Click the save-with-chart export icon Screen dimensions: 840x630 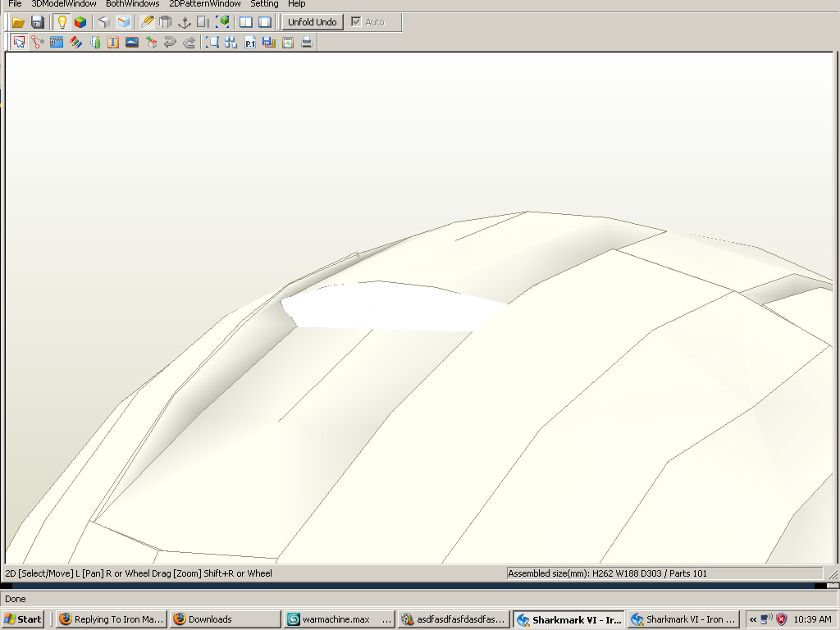[269, 42]
